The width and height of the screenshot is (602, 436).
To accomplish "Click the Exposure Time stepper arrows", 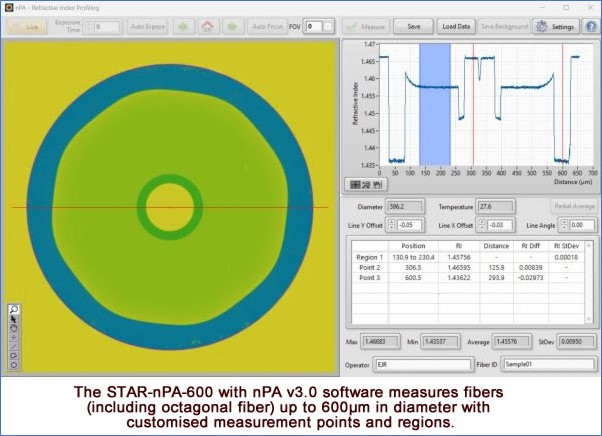I will [x=89, y=26].
